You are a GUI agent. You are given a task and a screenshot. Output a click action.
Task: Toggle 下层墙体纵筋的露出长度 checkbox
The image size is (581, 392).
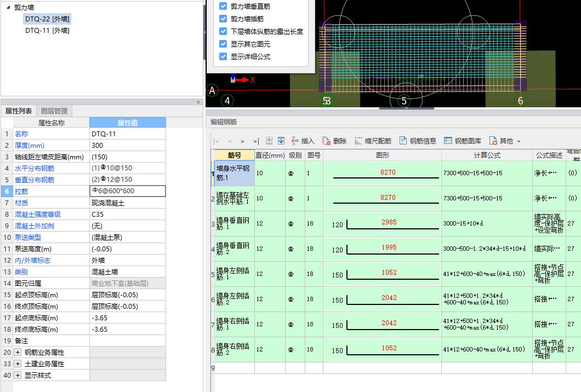(x=223, y=31)
